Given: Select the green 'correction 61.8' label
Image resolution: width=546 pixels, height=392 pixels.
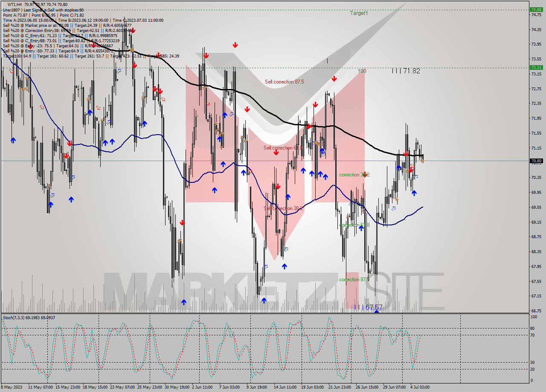Looking at the screenshot, I should (354, 225).
